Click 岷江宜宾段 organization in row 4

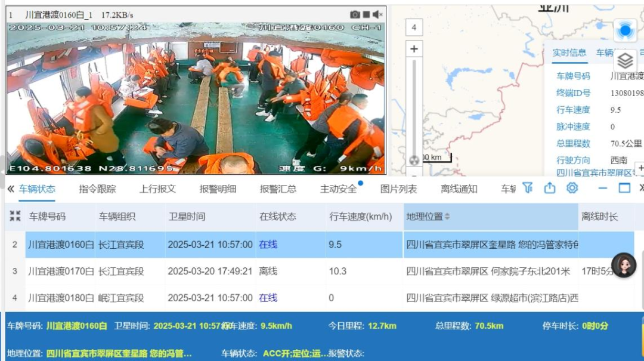[120, 298]
